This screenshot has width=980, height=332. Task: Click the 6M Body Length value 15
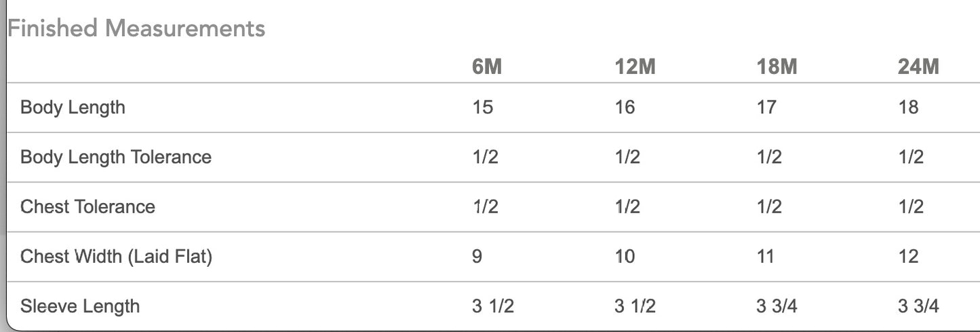click(483, 107)
